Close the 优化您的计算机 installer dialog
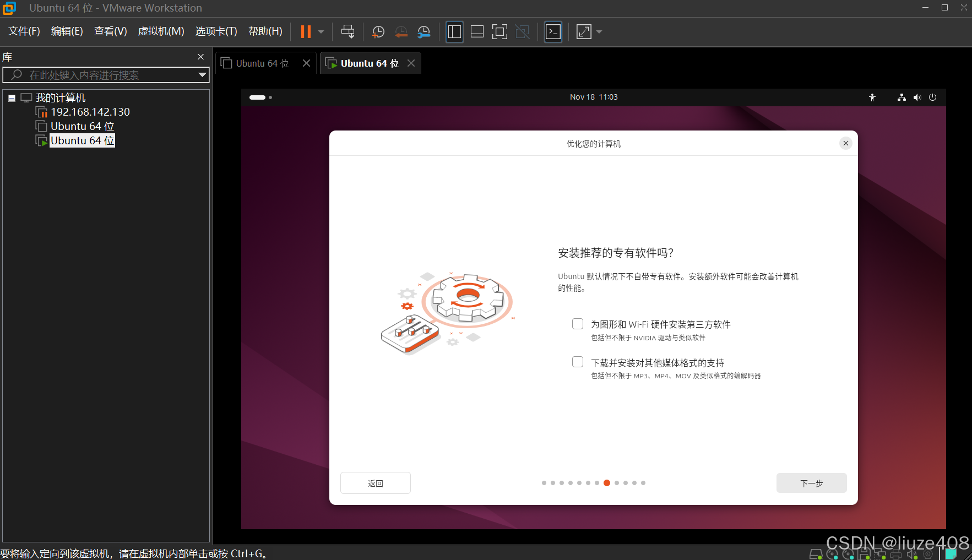The image size is (972, 560). tap(846, 143)
